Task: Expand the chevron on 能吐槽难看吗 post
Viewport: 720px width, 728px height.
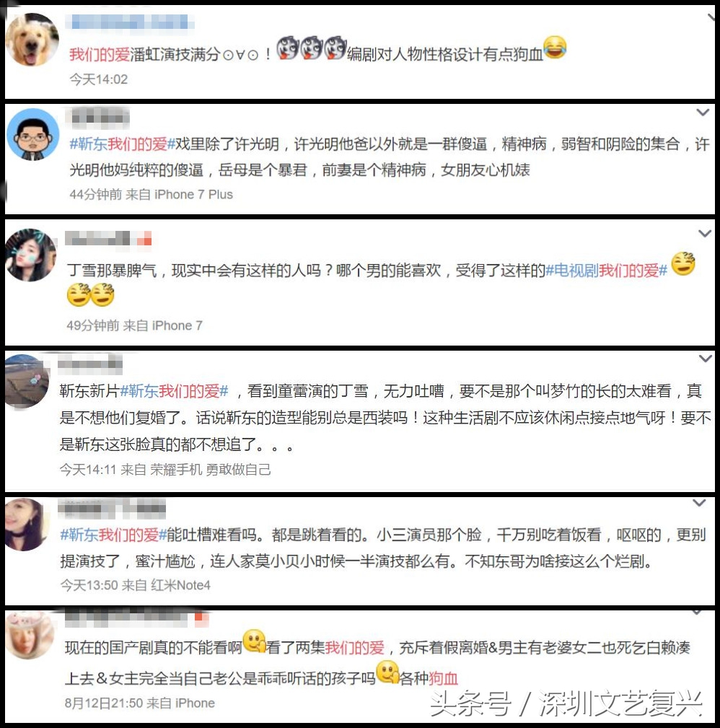Action: [699, 503]
